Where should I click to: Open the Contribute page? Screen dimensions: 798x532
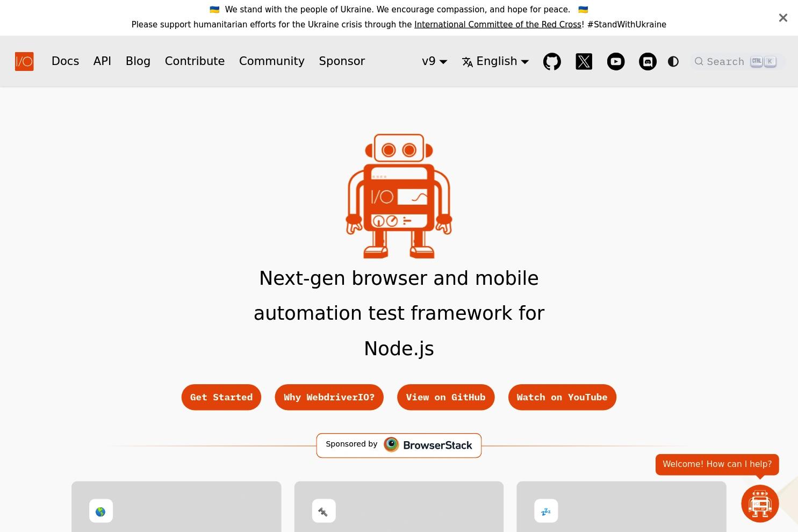click(195, 61)
